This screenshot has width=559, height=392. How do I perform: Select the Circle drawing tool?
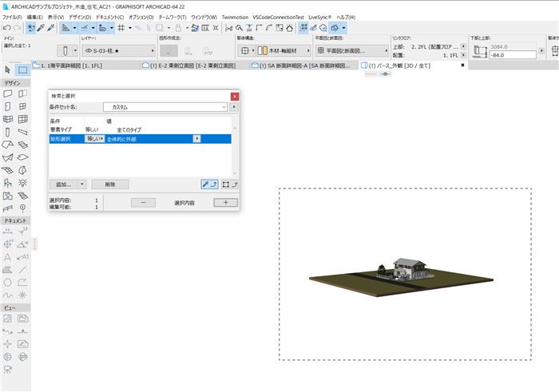7,283
